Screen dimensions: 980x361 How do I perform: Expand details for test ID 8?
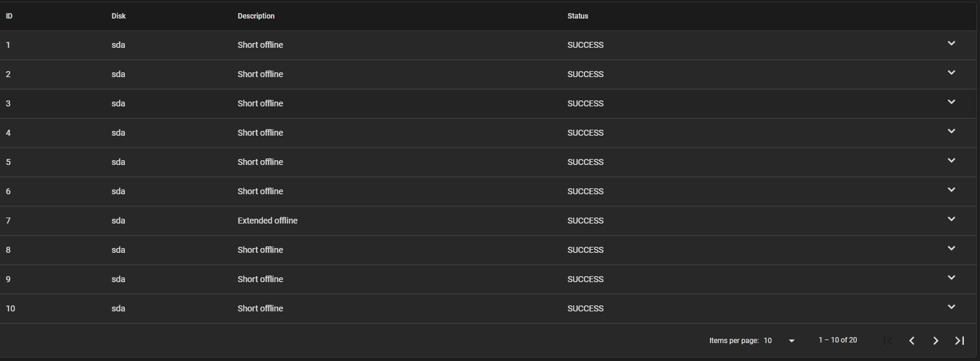(x=951, y=249)
